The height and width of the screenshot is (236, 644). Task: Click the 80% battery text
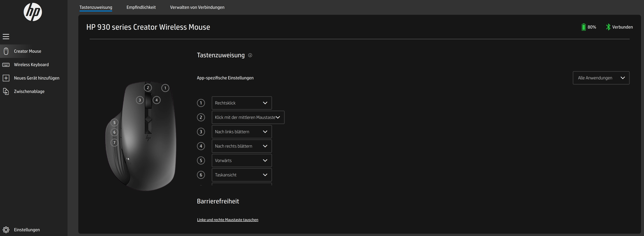(592, 27)
